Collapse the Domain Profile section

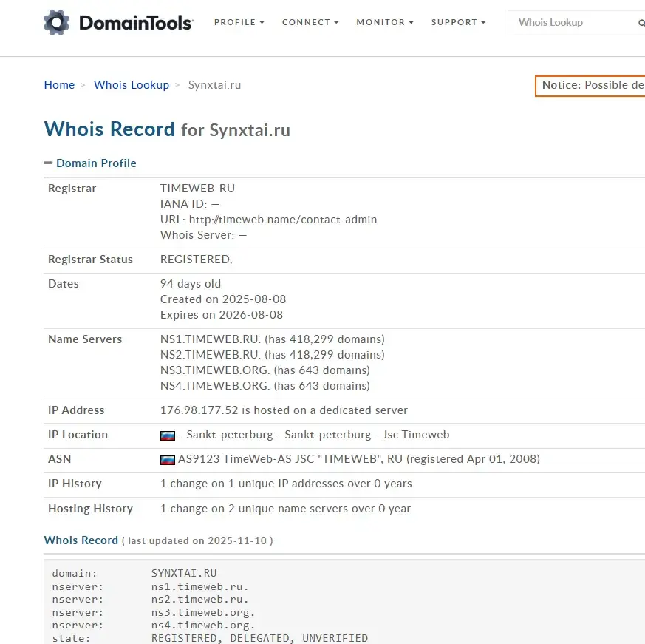click(x=48, y=163)
